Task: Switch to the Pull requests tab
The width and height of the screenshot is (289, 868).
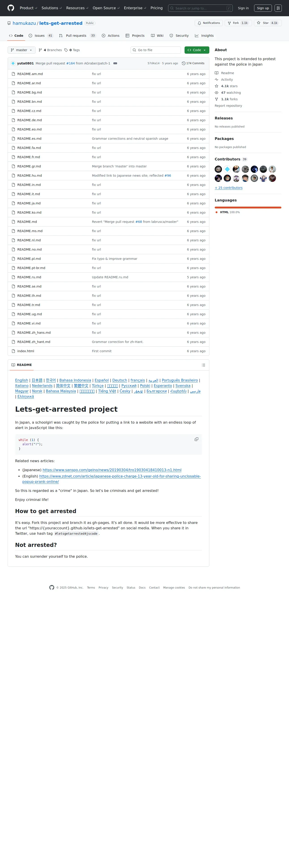Action: 77,35
